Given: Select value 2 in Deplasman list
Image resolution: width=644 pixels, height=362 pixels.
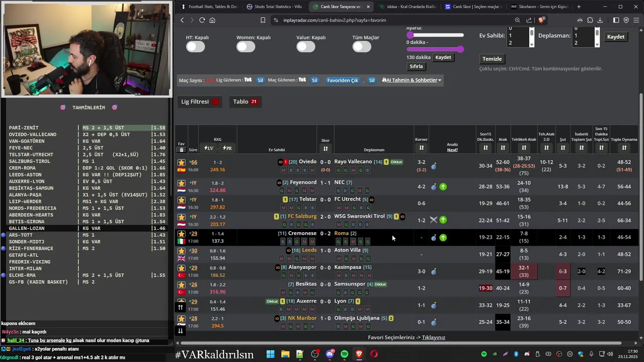Looking at the screenshot, I should click(583, 43).
